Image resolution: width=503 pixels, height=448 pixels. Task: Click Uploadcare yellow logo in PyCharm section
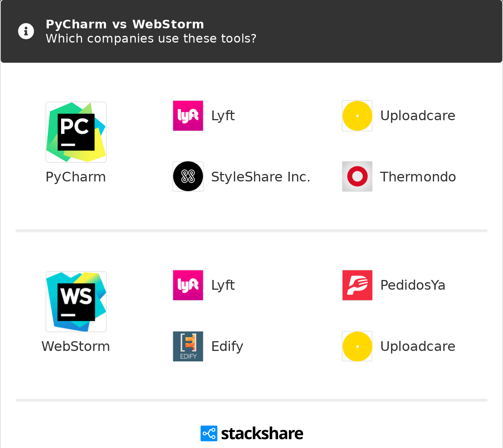click(357, 116)
